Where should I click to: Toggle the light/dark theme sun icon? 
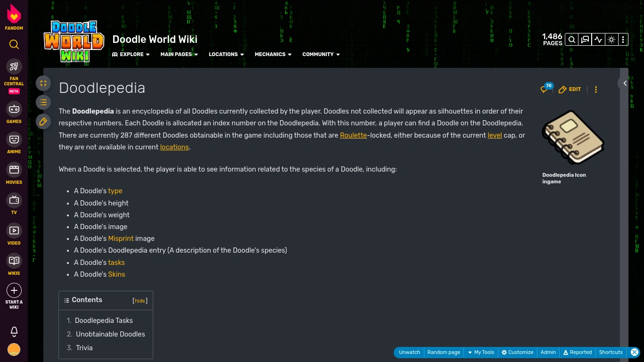coord(611,40)
